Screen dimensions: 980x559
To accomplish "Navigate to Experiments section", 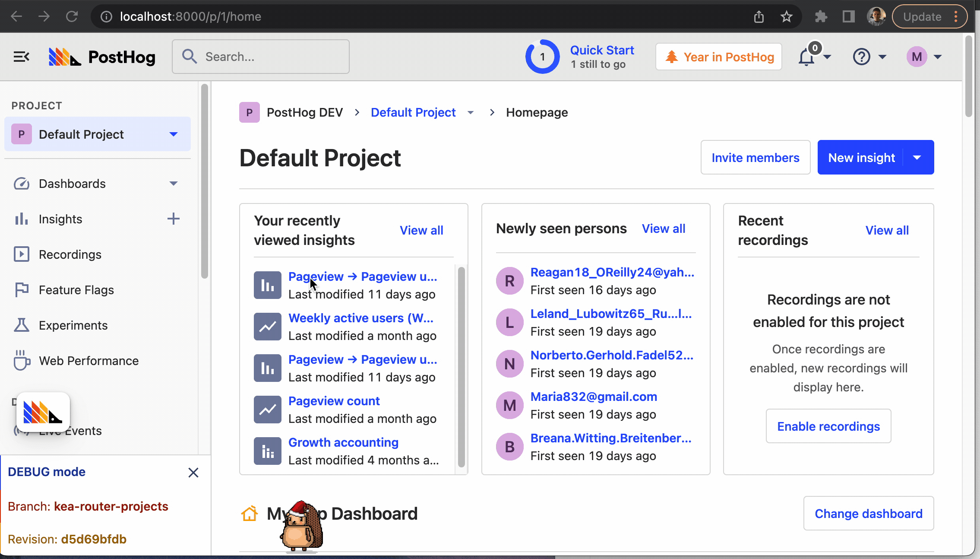I will (x=73, y=325).
